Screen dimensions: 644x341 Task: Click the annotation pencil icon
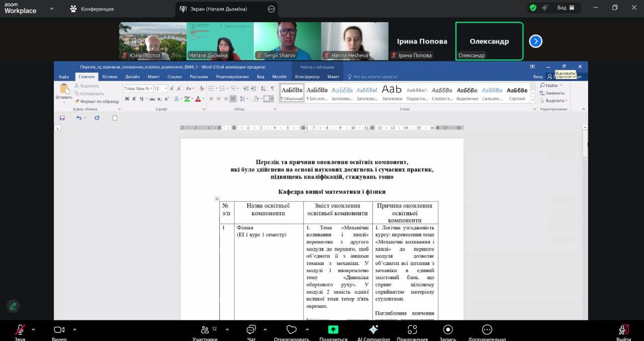13,306
